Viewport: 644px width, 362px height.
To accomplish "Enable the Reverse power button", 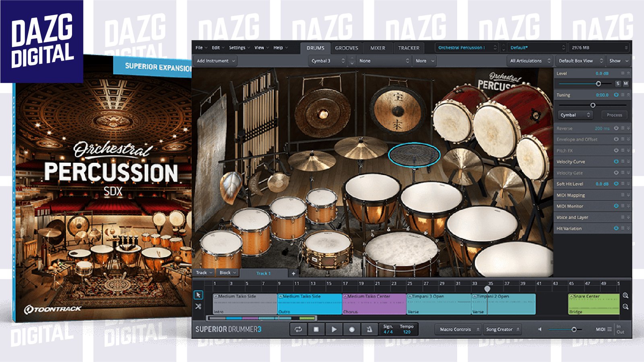I will pyautogui.click(x=616, y=128).
